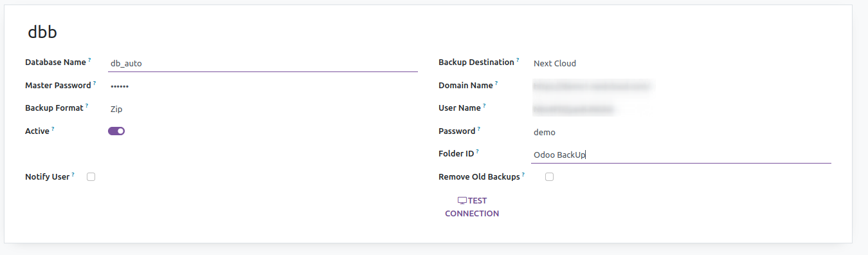Click the help icon beside Remove Old Backups

(523, 174)
